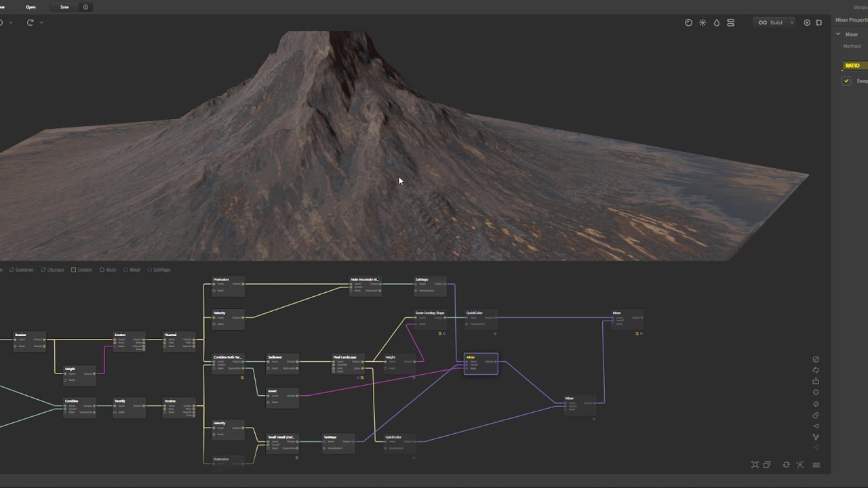Select the Final Landscape node
This screenshot has height=488, width=868.
349,363
